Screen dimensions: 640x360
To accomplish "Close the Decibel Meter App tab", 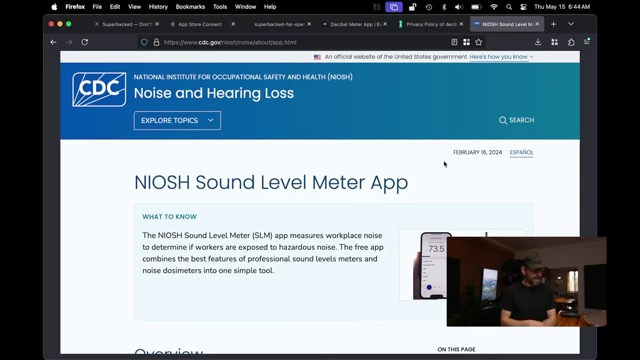I will coord(385,24).
